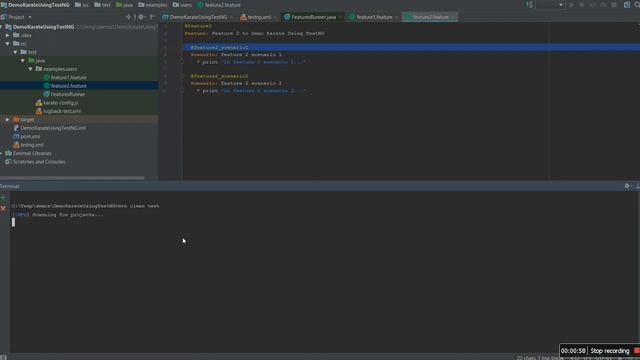Expand the target folder

(7, 120)
